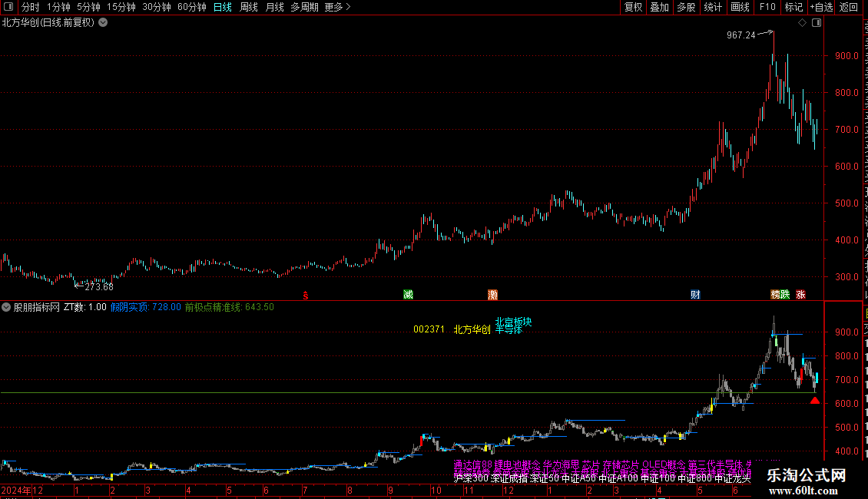The width and height of the screenshot is (868, 499).
Task: Click 深证成指 index tag
Action: coord(509,478)
